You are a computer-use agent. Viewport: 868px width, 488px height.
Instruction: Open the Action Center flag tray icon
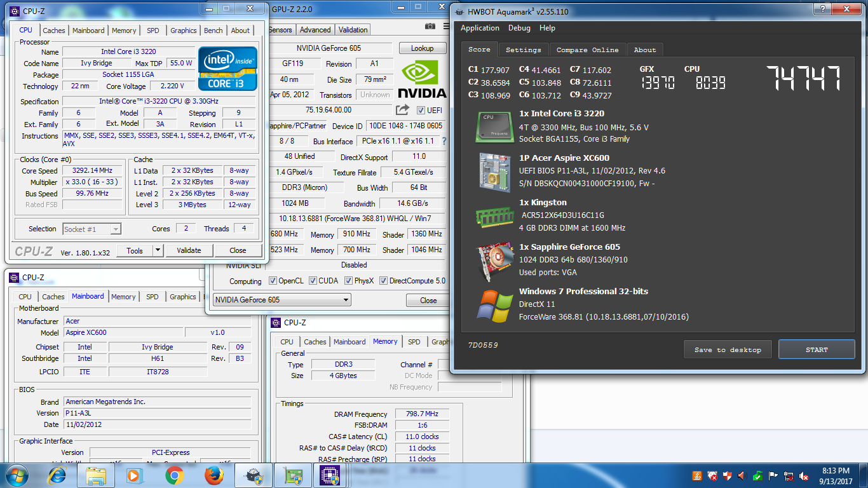pyautogui.click(x=773, y=476)
